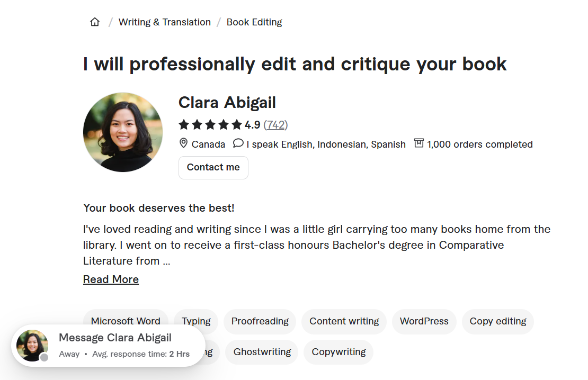This screenshot has width=588, height=380.
Task: Click the location pin icon next to Canada
Action: pyautogui.click(x=183, y=143)
